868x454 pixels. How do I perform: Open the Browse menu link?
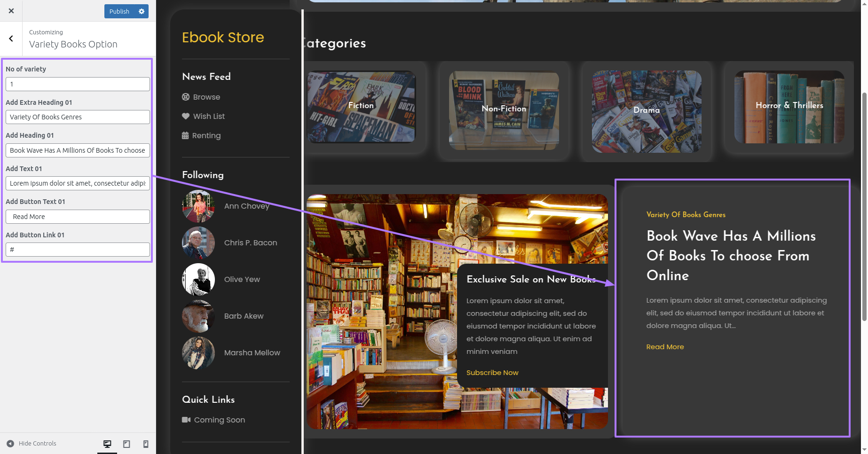pos(206,97)
